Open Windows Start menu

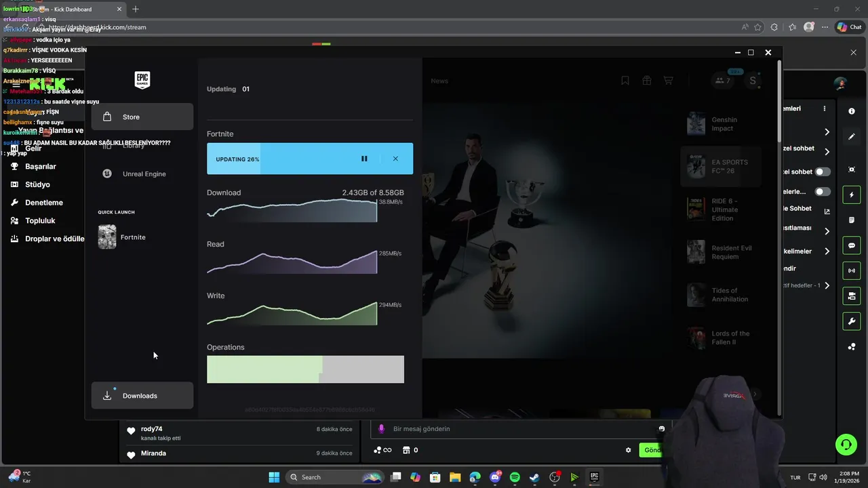point(274,477)
